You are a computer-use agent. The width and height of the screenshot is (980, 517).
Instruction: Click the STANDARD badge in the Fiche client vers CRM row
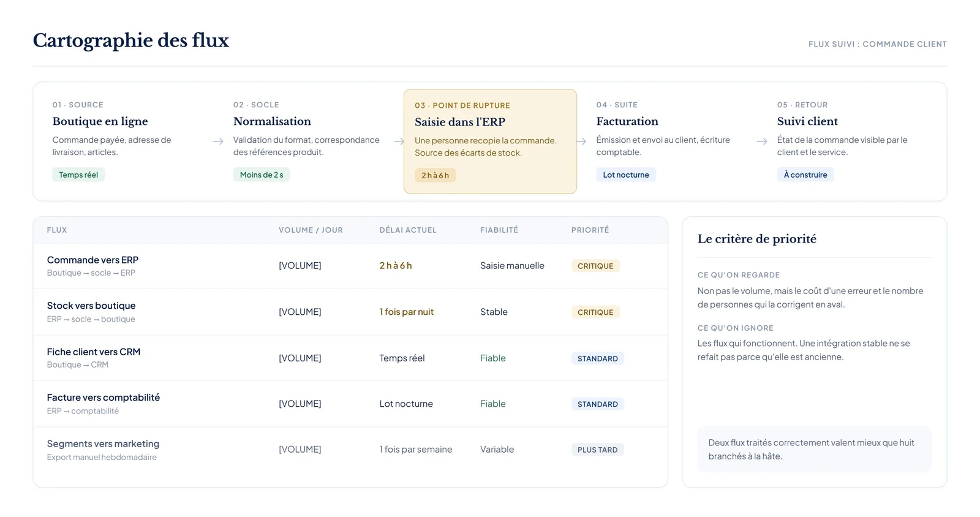coord(598,358)
